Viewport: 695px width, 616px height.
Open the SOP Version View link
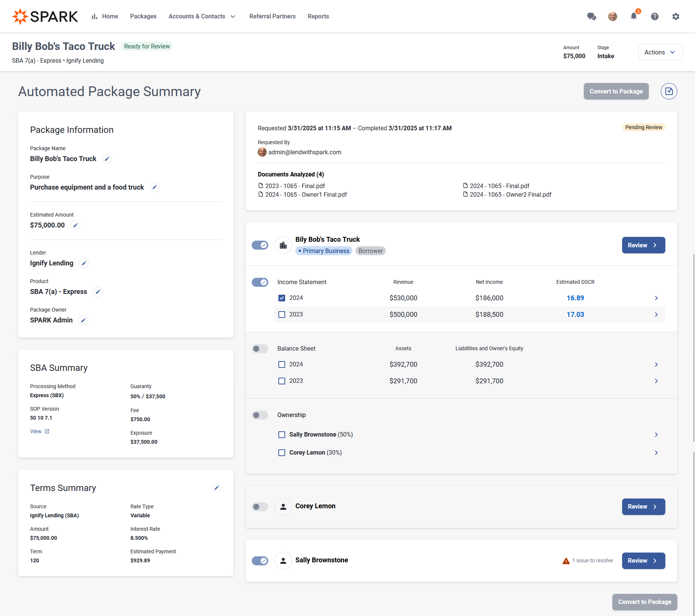click(x=40, y=431)
